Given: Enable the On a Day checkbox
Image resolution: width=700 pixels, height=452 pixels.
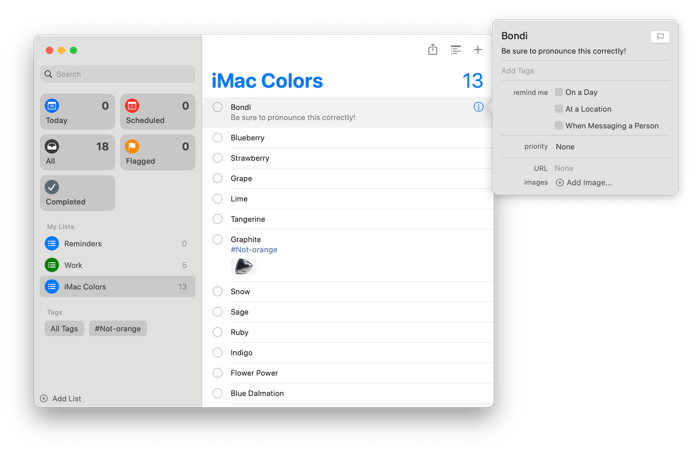Looking at the screenshot, I should [x=558, y=92].
